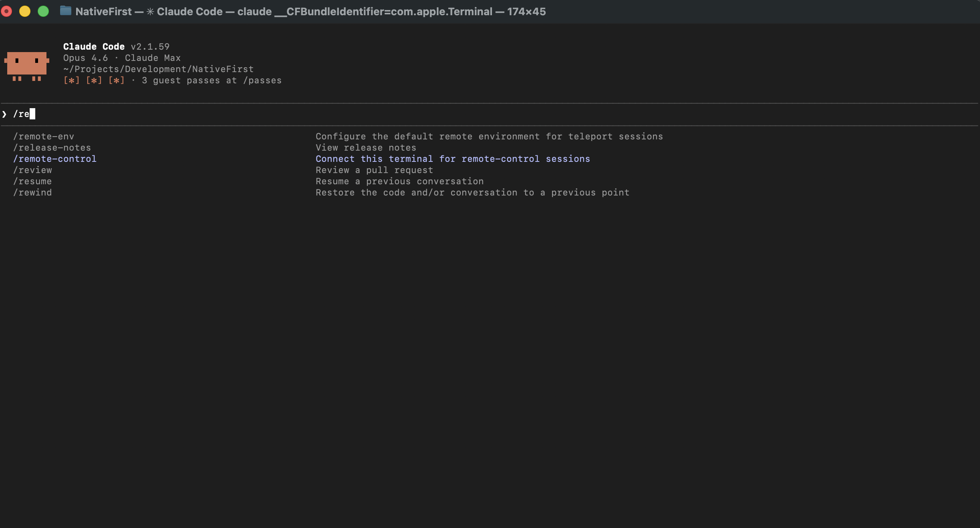Click the NativeFirst window title
Viewport: 980px width, 528px height.
[105, 11]
